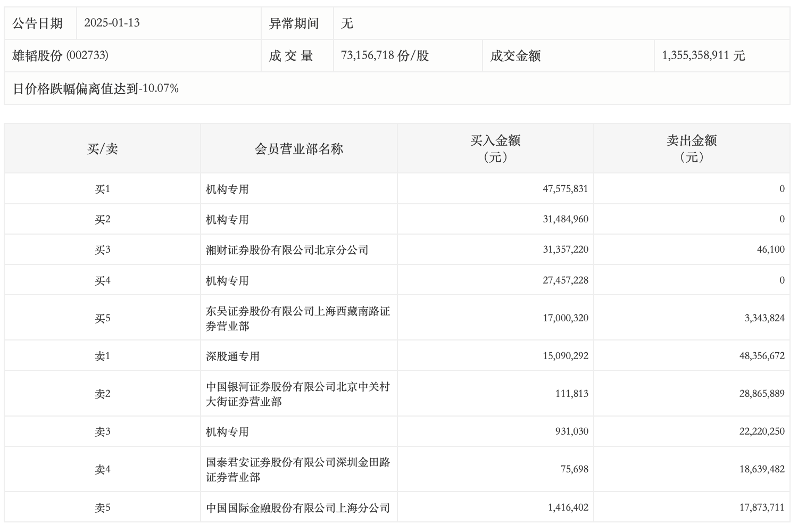This screenshot has height=532, width=798.
Task: Click the 买入金额 column header
Action: (495, 148)
